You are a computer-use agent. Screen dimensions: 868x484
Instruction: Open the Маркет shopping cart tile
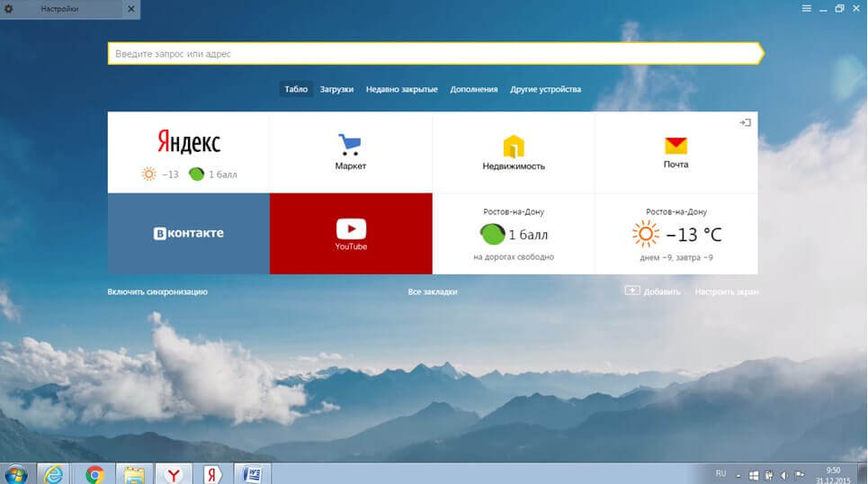click(x=350, y=152)
